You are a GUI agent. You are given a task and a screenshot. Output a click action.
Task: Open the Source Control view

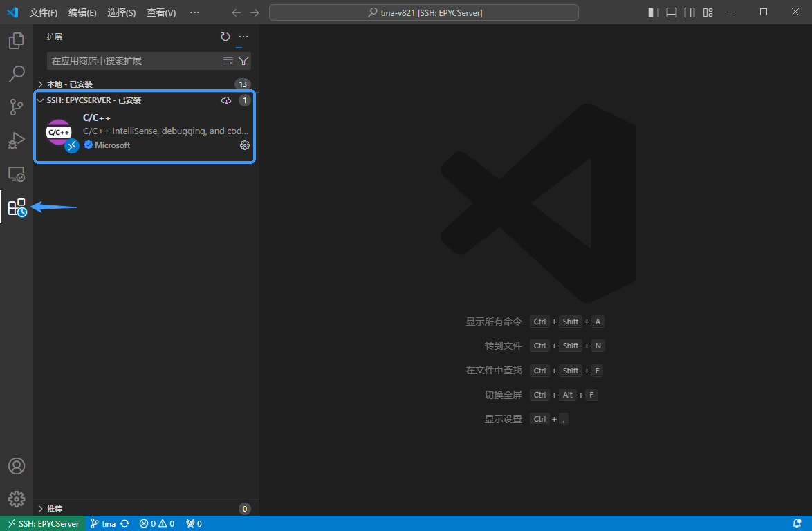click(x=17, y=107)
